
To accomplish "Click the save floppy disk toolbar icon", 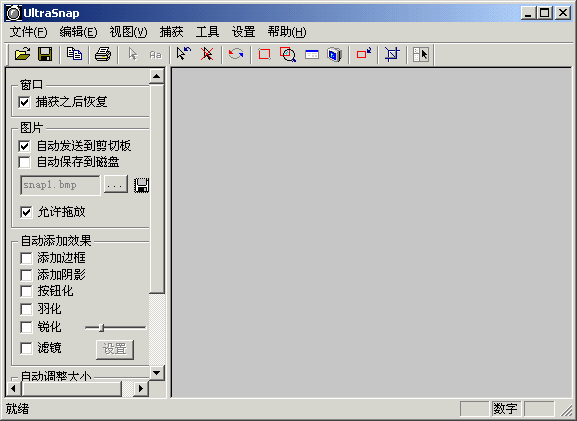I will [45, 54].
